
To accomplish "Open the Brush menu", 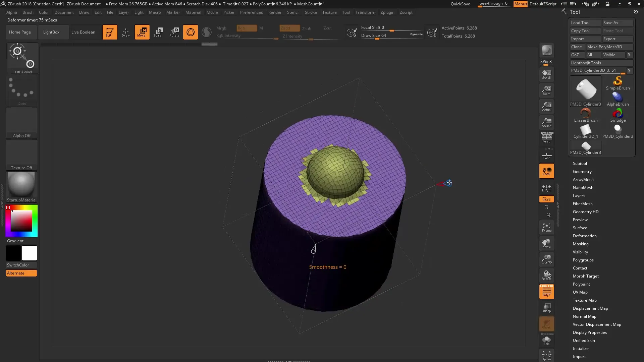I will 28,12.
